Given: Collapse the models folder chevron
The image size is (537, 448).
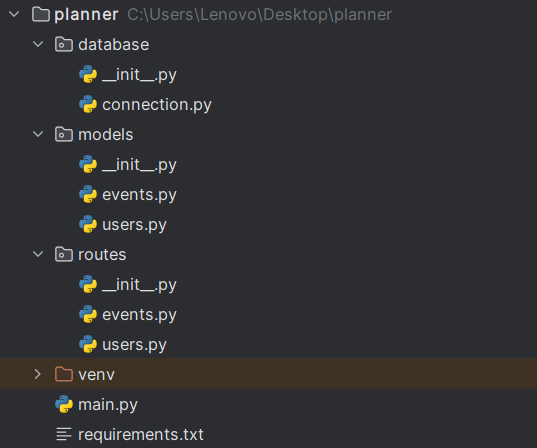Looking at the screenshot, I should (x=38, y=134).
